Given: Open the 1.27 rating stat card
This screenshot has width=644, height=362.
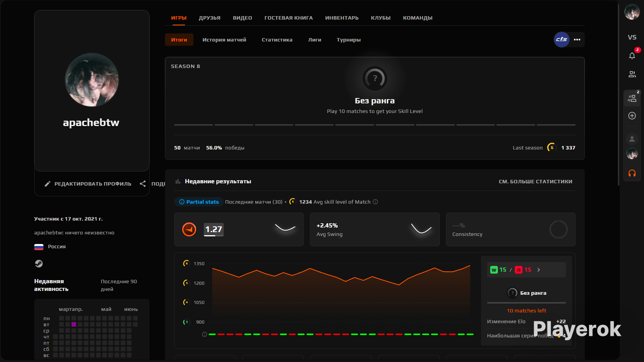Looking at the screenshot, I should click(239, 229).
